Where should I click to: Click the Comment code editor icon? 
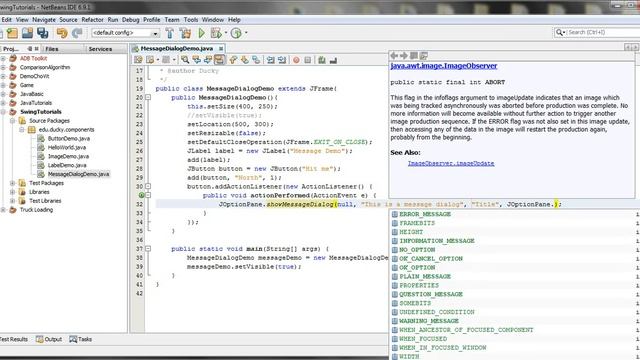pyautogui.click(x=322, y=60)
